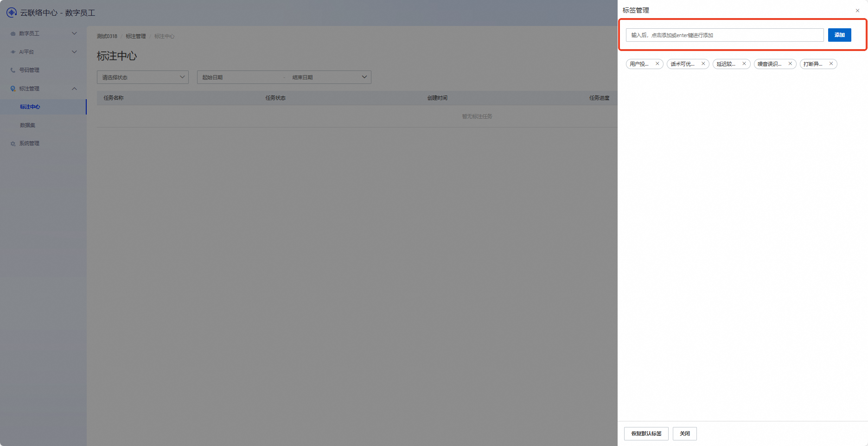This screenshot has width=868, height=446.
Task: Remove the 话术可优... tag with its X
Action: [x=703, y=64]
